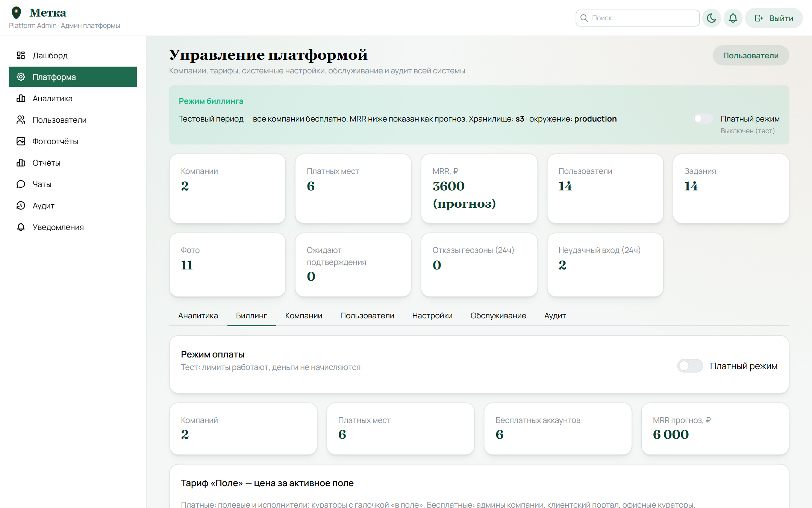The height and width of the screenshot is (508, 812).
Task: Open the Обслуживание tab
Action: click(x=498, y=316)
